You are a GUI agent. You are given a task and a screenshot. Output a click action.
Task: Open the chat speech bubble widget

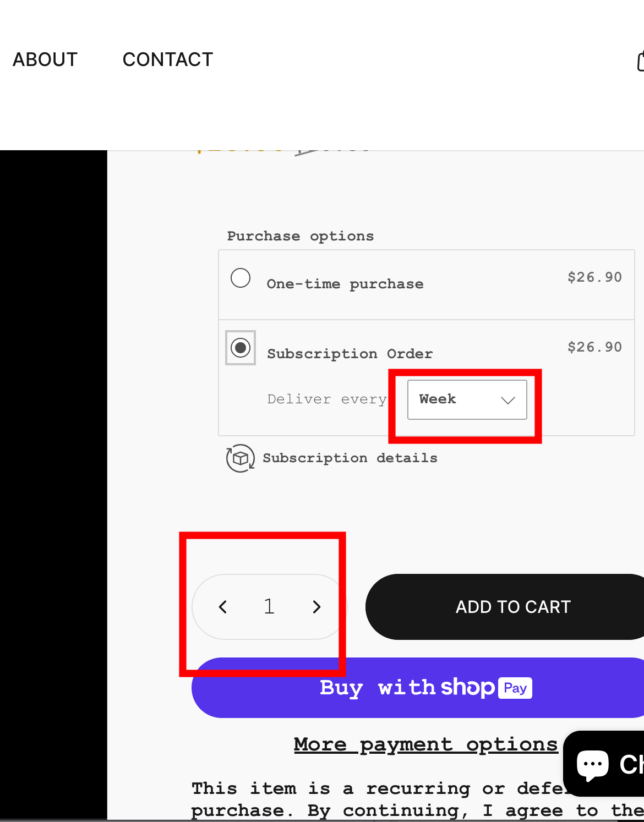593,764
